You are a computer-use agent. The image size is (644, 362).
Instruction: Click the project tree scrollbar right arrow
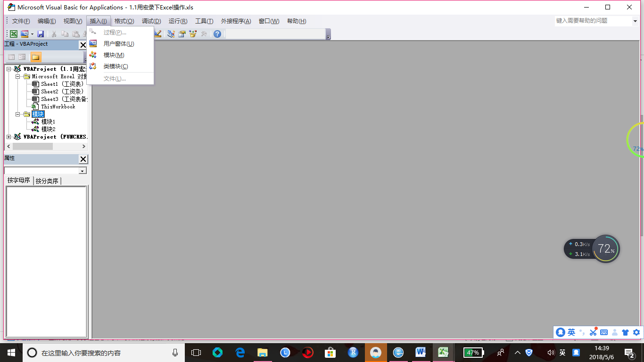pos(83,147)
